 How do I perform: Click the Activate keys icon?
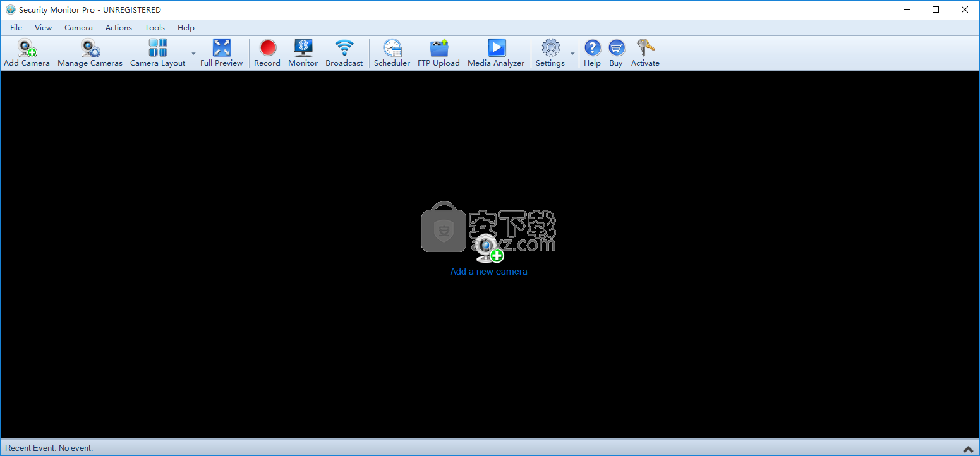pyautogui.click(x=646, y=48)
